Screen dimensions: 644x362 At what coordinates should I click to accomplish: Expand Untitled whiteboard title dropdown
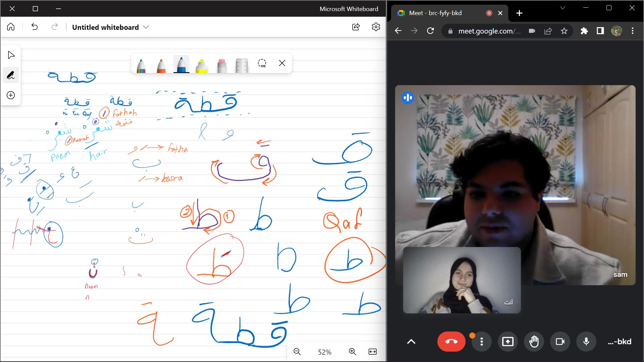pos(146,27)
